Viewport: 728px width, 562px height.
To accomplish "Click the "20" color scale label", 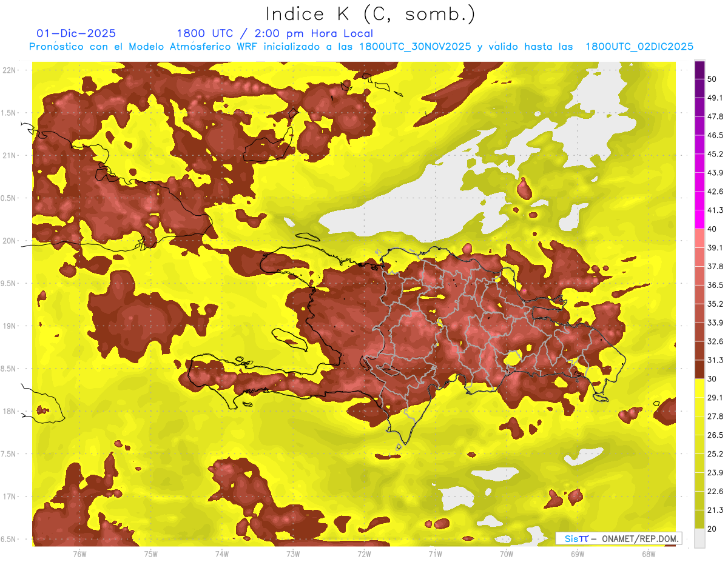I will click(x=712, y=529).
